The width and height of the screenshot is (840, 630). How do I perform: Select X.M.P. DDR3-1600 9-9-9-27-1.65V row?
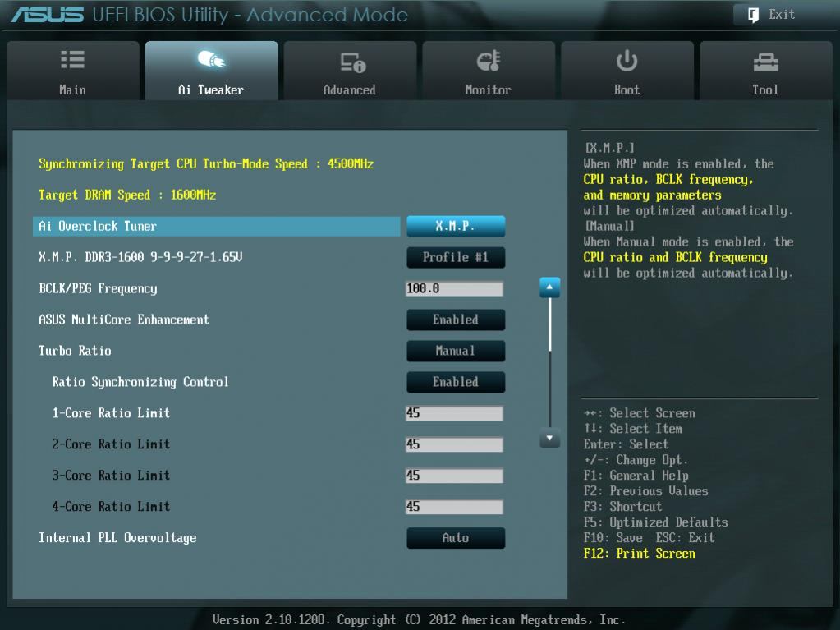pos(140,257)
